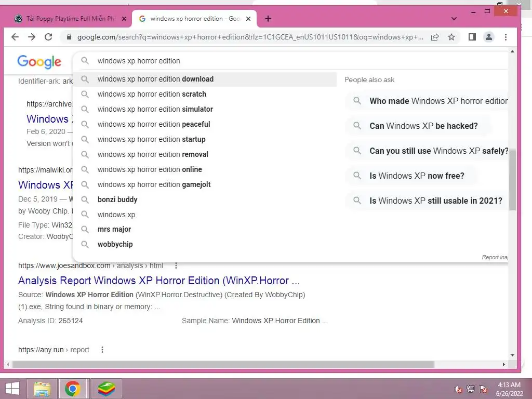The width and height of the screenshot is (532, 399).
Task: Open 'Is Windows XP now free?' question
Action: pyautogui.click(x=411, y=176)
